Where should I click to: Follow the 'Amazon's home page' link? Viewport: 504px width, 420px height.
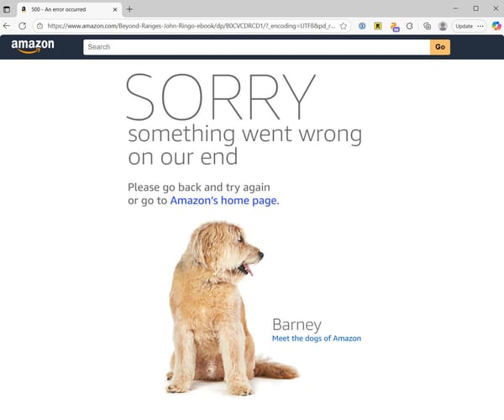[224, 201]
